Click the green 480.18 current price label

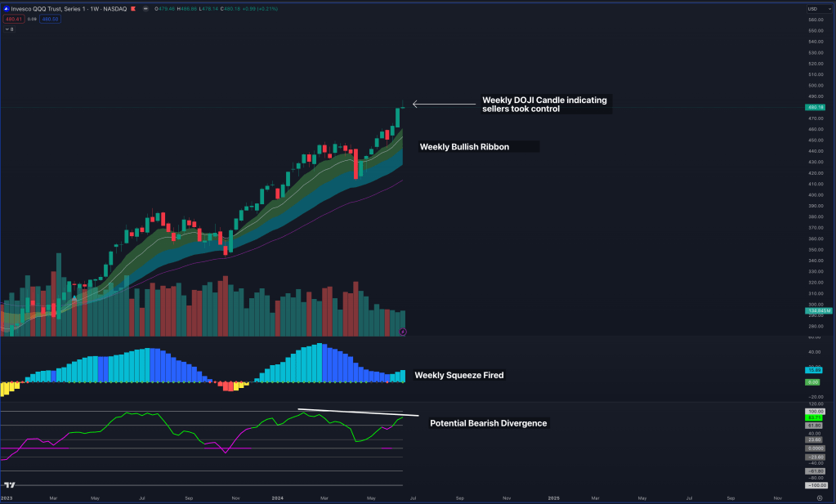(815, 107)
